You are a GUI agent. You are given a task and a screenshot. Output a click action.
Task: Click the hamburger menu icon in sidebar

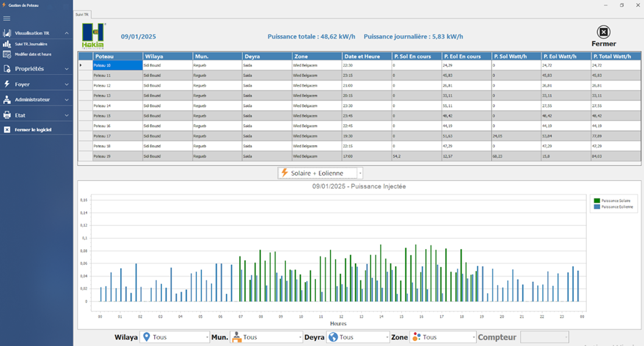tap(7, 18)
